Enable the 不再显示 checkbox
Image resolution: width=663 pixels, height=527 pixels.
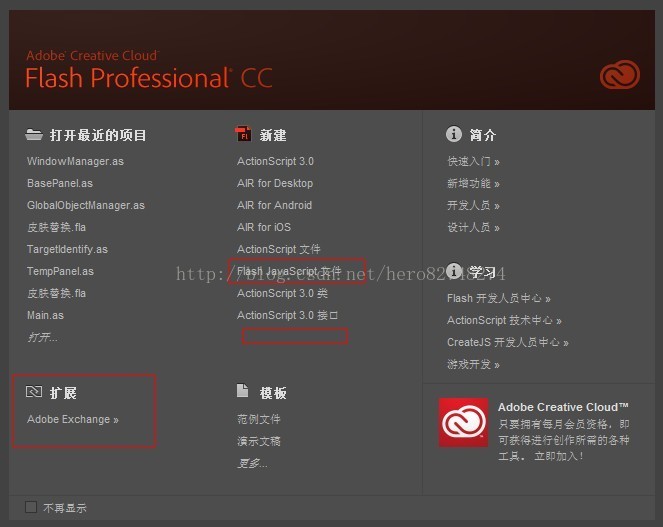click(31, 507)
